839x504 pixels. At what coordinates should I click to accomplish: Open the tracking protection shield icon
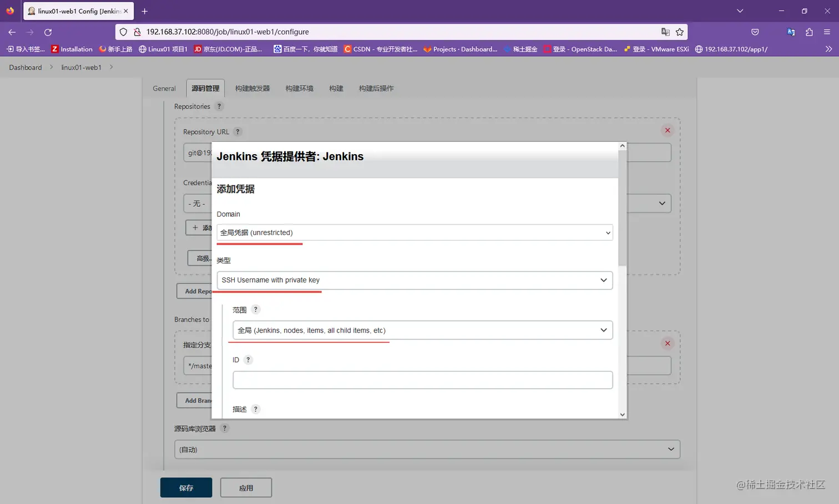click(123, 32)
